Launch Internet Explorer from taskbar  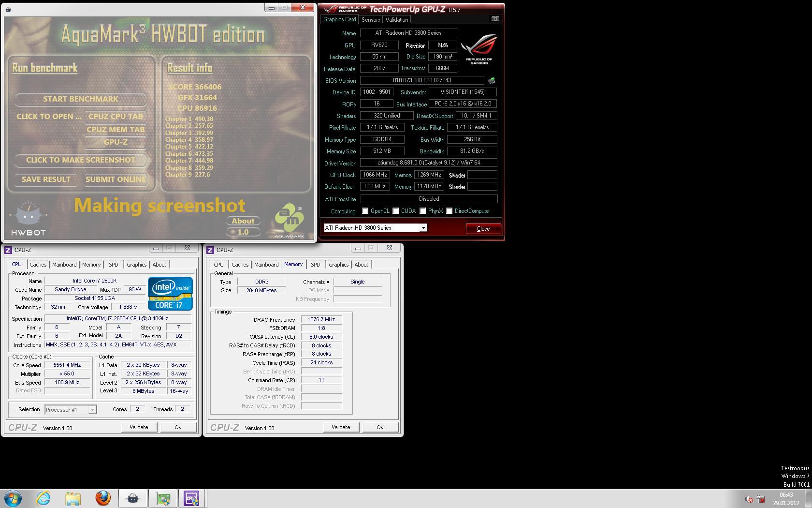pos(43,498)
